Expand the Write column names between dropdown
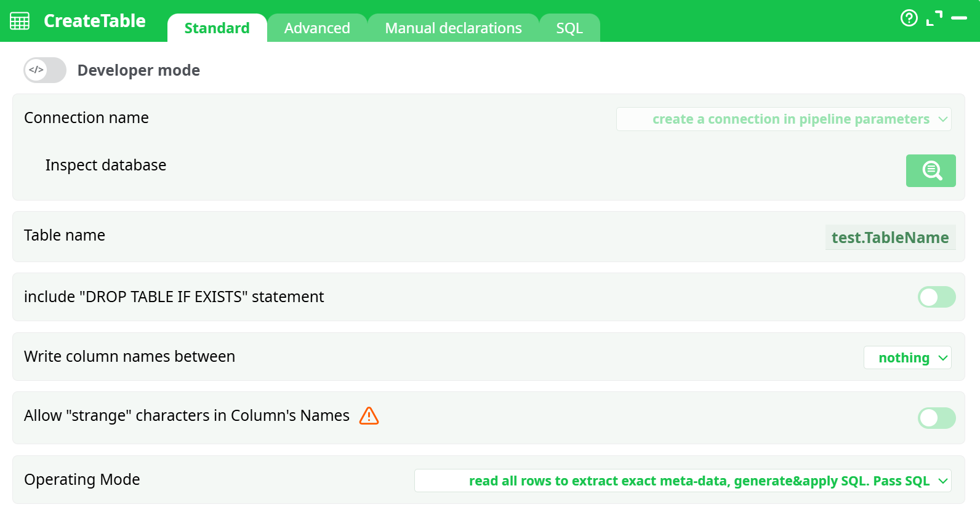Screen dimensions: 980x515 tap(907, 357)
